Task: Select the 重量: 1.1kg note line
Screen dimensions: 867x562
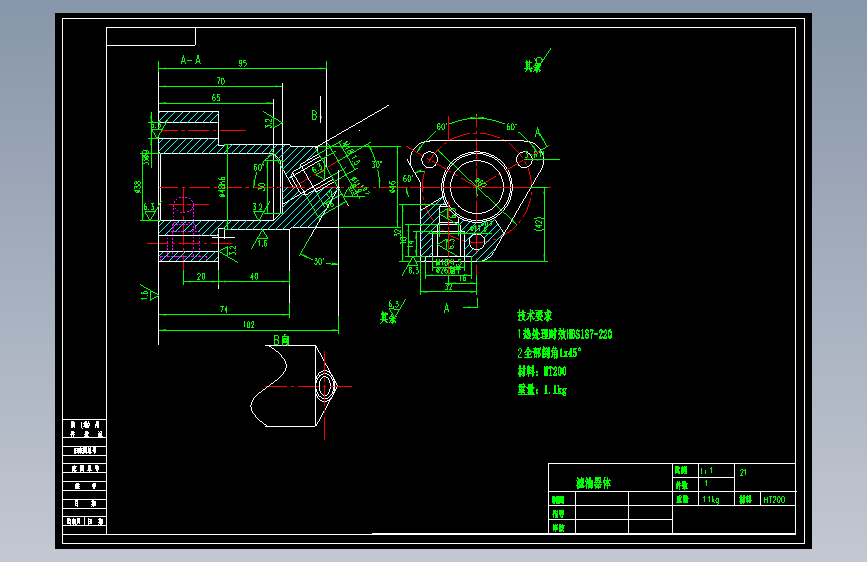Action: 542,390
